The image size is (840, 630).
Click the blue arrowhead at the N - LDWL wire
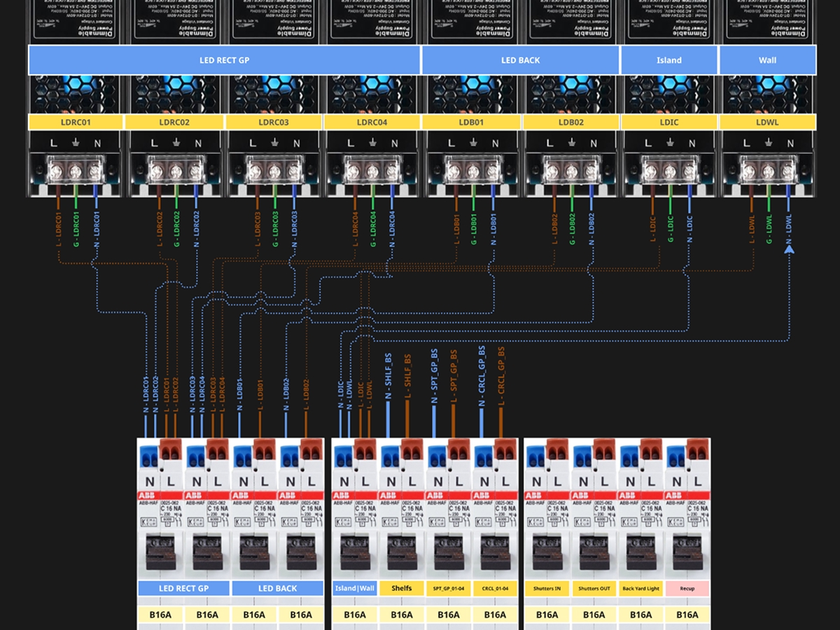pyautogui.click(x=789, y=248)
